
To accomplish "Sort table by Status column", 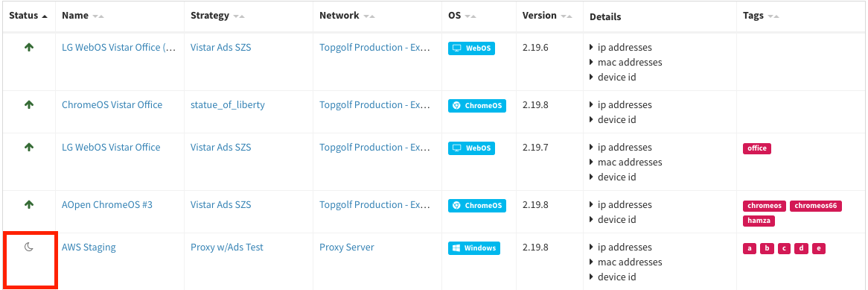I will pyautogui.click(x=28, y=16).
